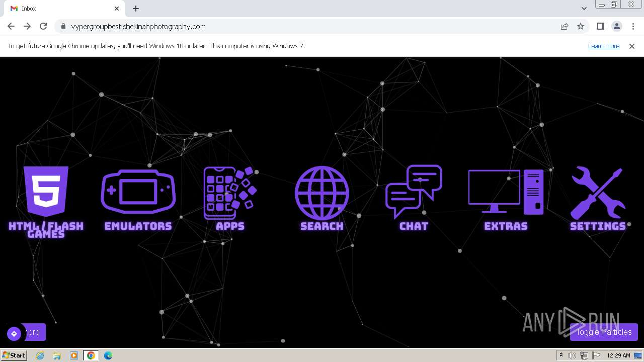View site information lock icon
Image resolution: width=644 pixels, height=362 pixels.
(x=63, y=27)
